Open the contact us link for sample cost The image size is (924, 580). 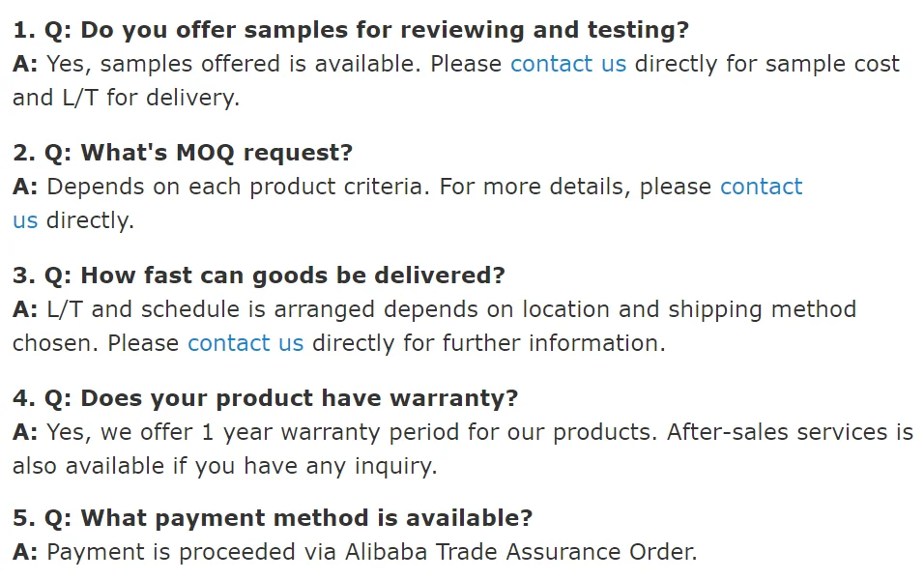pyautogui.click(x=567, y=64)
